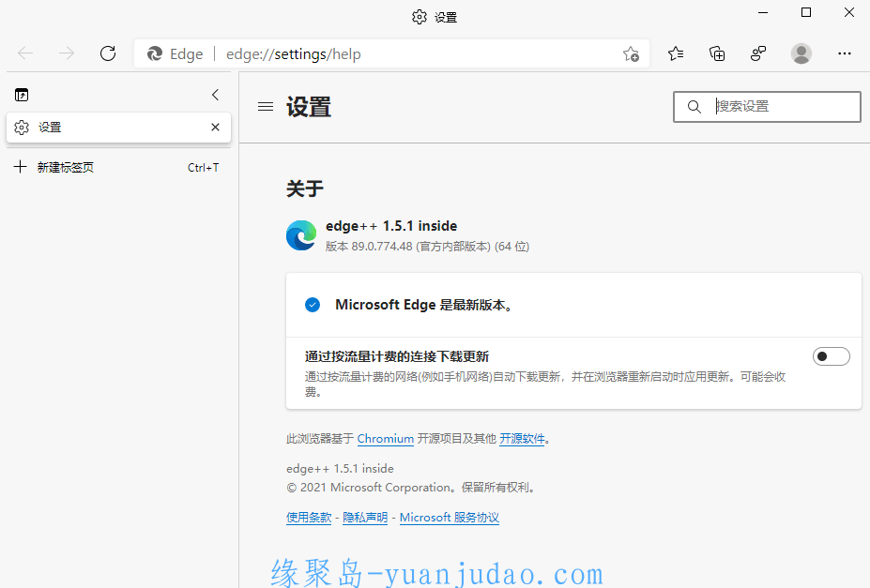The height and width of the screenshot is (588, 870).
Task: Click the settings gear icon in title bar
Action: [420, 17]
